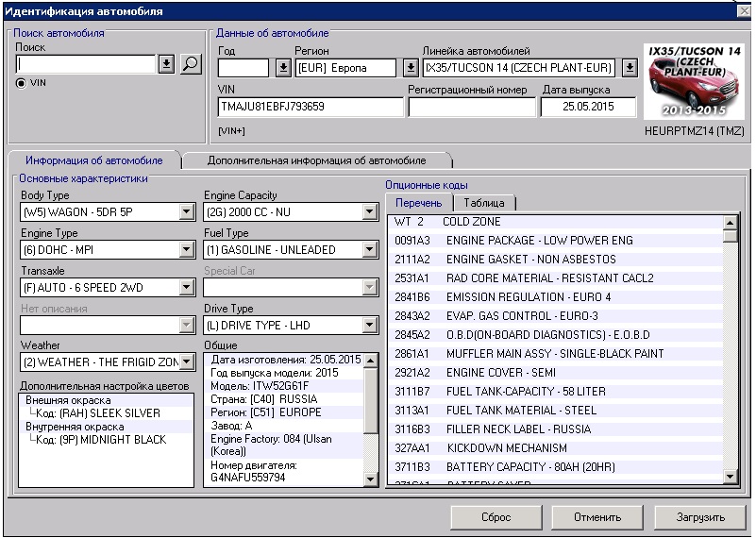The height and width of the screenshot is (538, 756).
Task: Expand the Engine Capacity dropdown
Action: (369, 211)
